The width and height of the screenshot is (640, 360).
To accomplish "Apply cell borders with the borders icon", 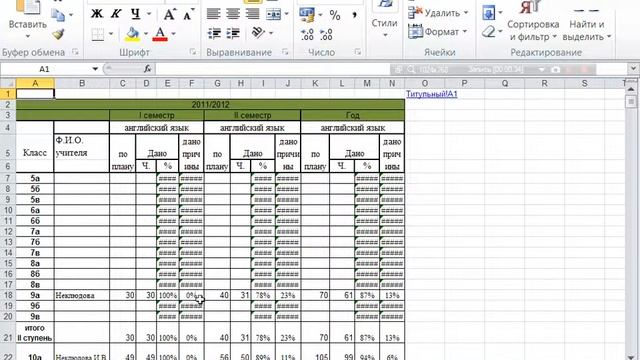I will click(x=98, y=34).
